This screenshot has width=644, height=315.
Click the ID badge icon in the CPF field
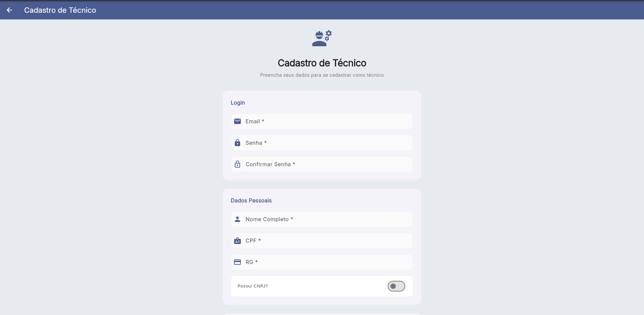[237, 241]
